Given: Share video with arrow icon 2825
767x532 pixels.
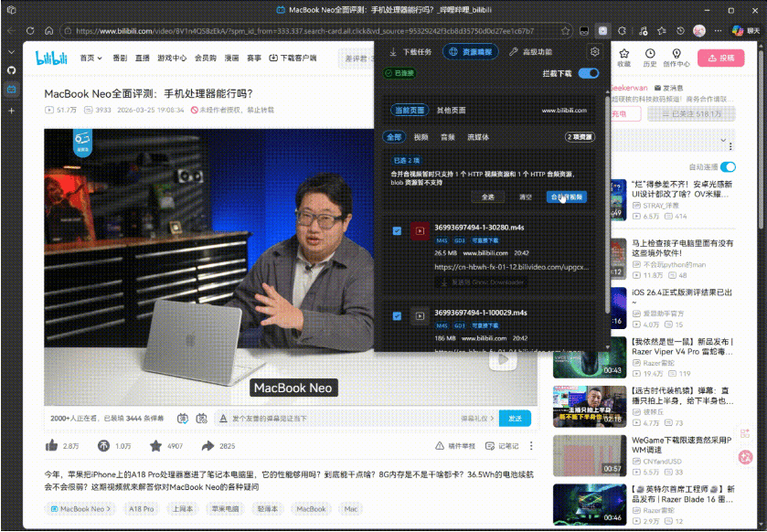Looking at the screenshot, I should 208,445.
